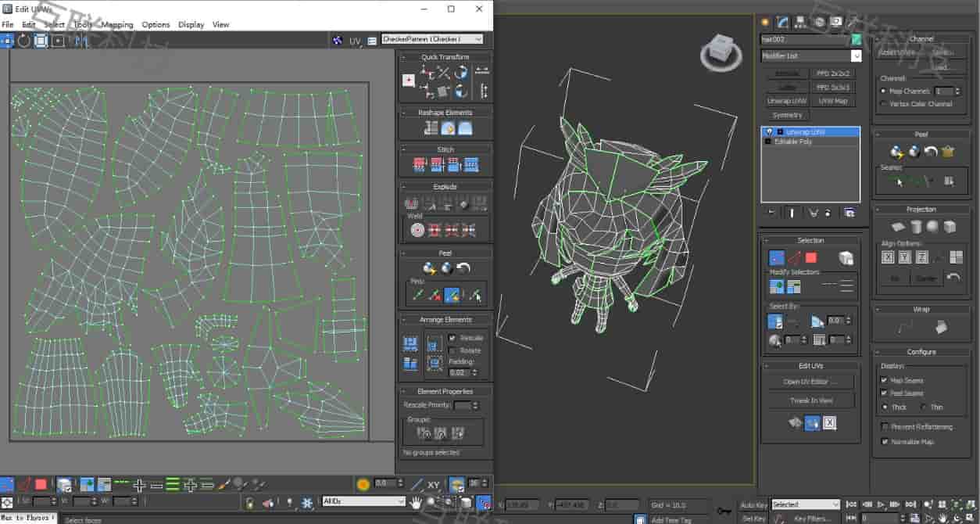Select Vertex sub-object mode in Edit UVWs bottom bar
This screenshot has height=524, width=980.
(x=7, y=484)
